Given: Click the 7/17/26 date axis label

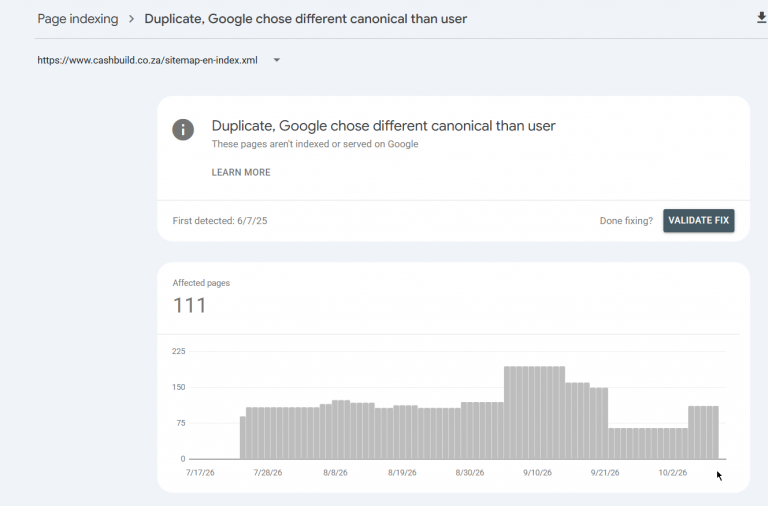Looking at the screenshot, I should click(x=200, y=473).
